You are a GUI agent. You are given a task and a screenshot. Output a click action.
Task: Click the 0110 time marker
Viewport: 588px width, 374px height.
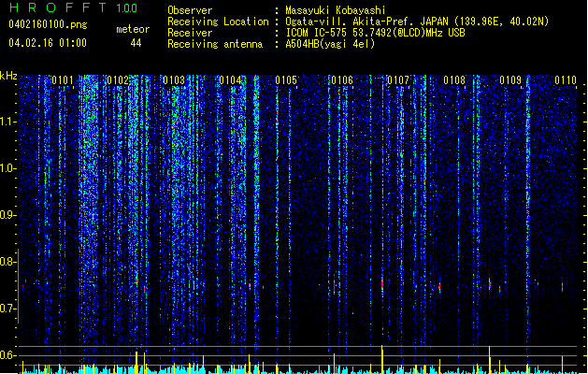tap(566, 80)
